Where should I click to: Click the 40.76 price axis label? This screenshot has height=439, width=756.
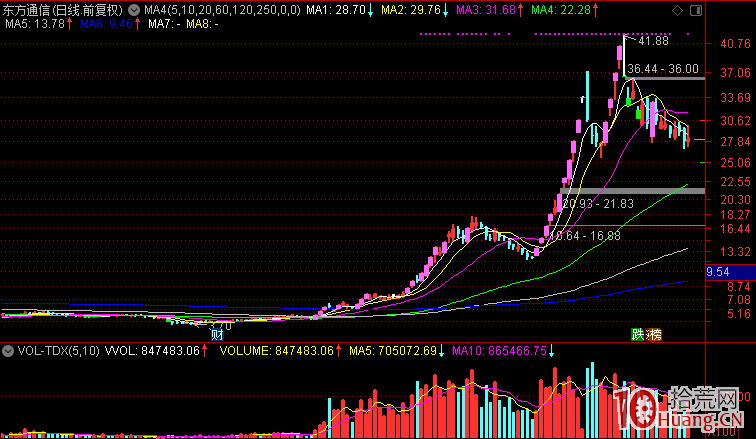pyautogui.click(x=735, y=44)
